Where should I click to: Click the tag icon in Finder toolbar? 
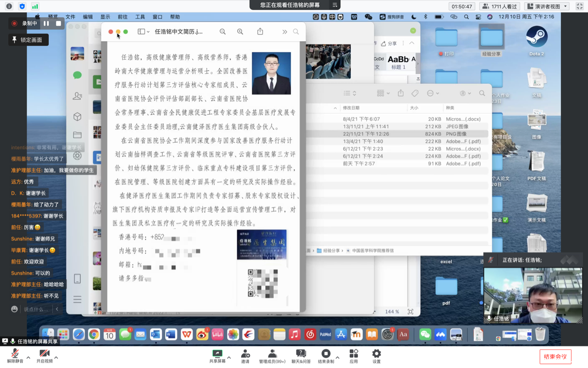click(415, 93)
